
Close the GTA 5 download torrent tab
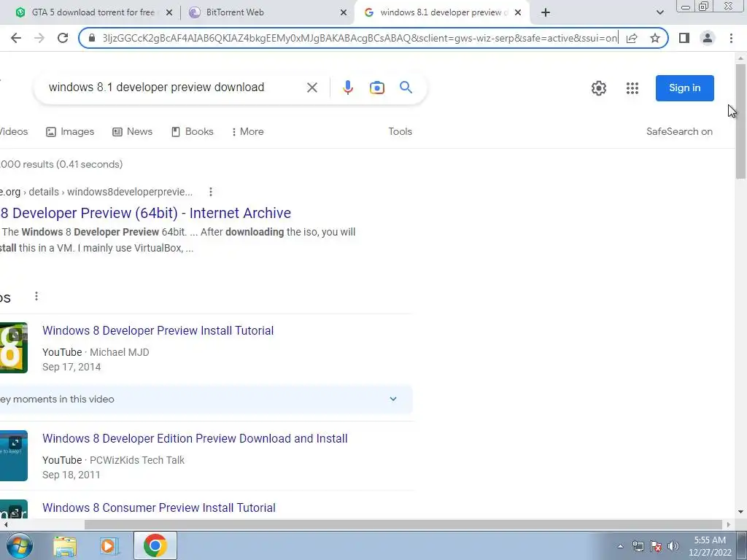pos(169,13)
